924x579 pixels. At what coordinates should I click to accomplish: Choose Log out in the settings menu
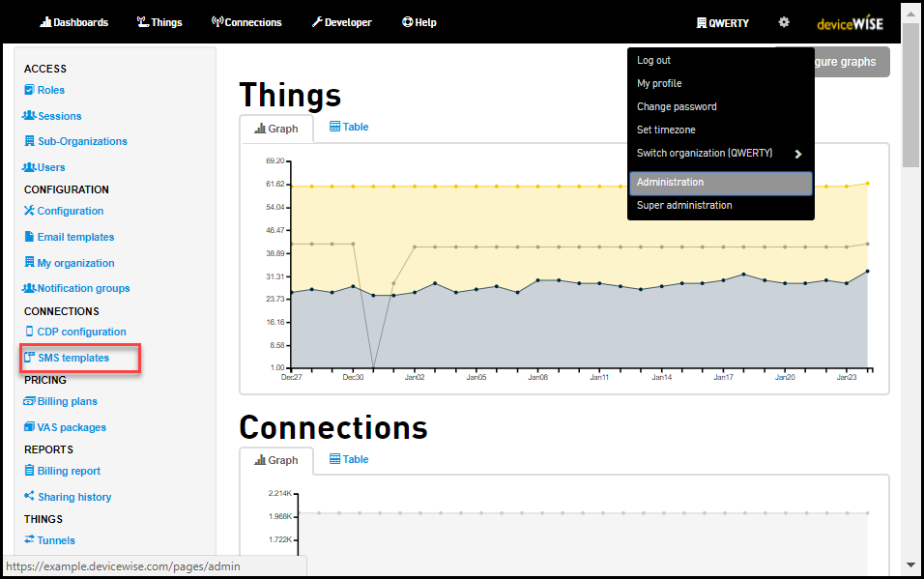coord(653,61)
